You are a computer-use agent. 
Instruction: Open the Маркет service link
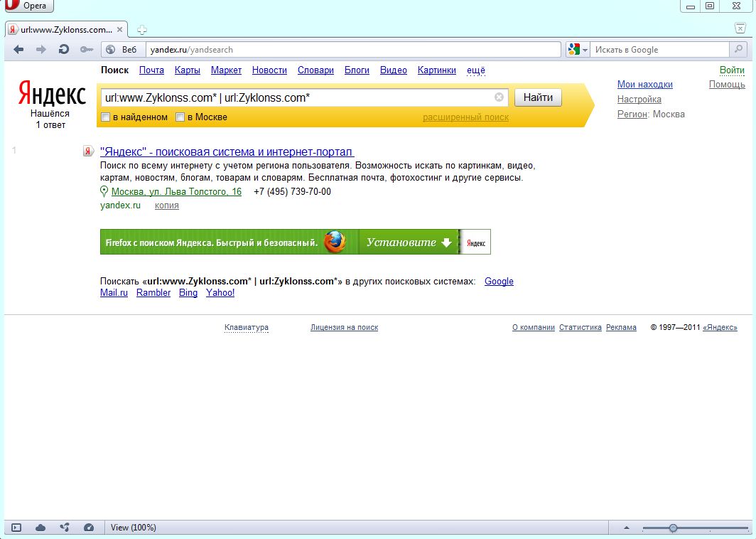226,70
